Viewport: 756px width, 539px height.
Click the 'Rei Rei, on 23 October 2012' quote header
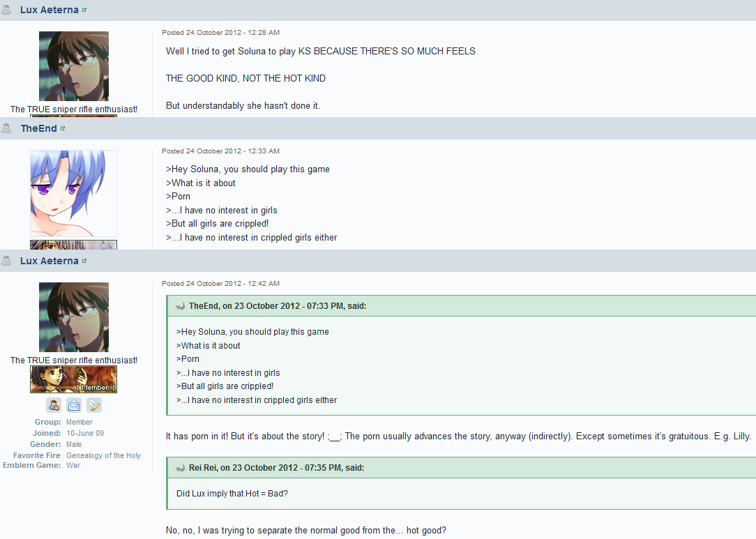click(x=276, y=468)
